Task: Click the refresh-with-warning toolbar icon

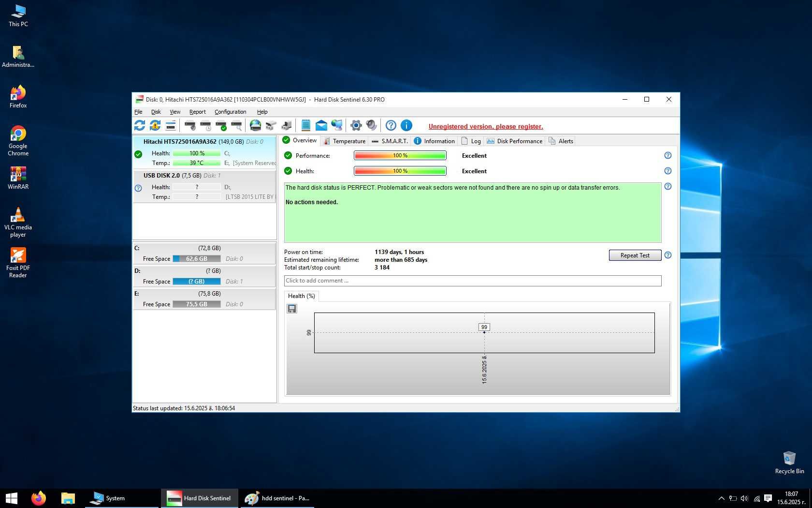Action: (x=155, y=126)
